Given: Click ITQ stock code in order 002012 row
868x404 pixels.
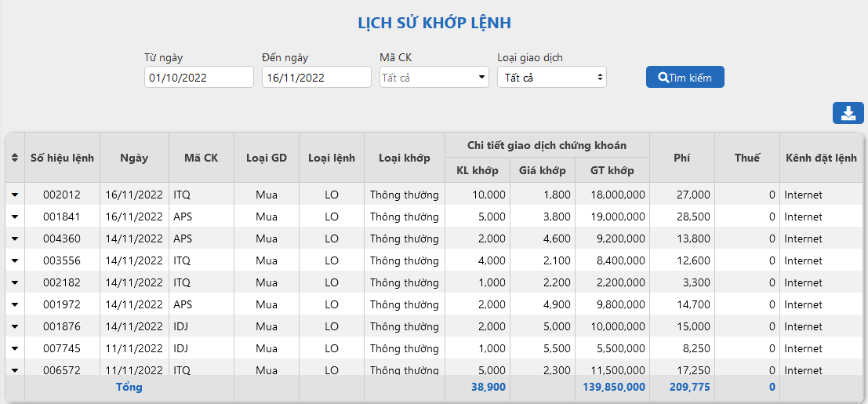Looking at the screenshot, I should (x=182, y=195).
